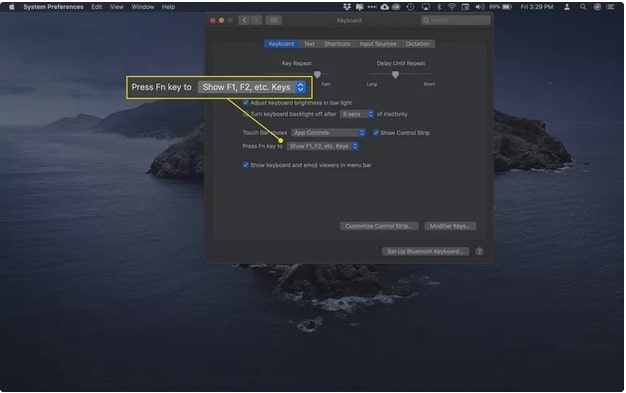Open Notification Center list icon
The height and width of the screenshot is (393, 626).
point(610,7)
